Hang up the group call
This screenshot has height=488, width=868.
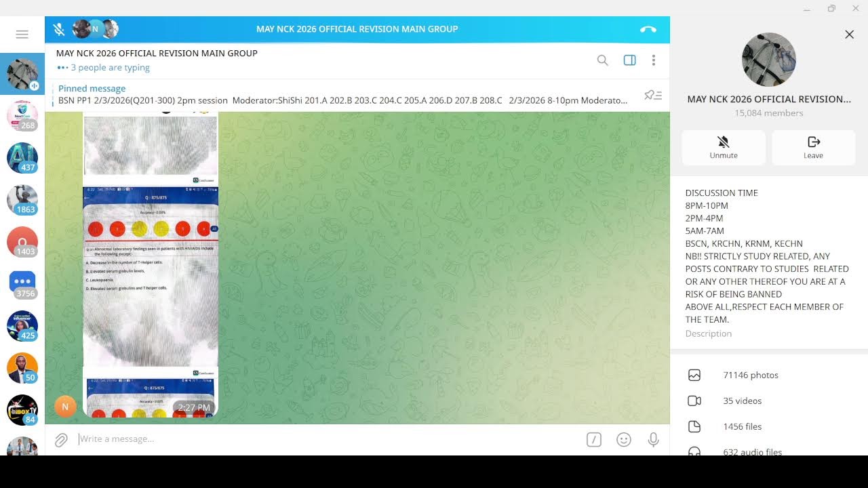coord(648,29)
